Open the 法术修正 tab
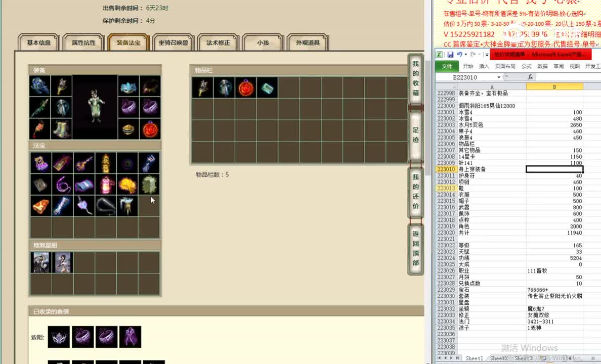The width and height of the screenshot is (601, 364). 218,42
